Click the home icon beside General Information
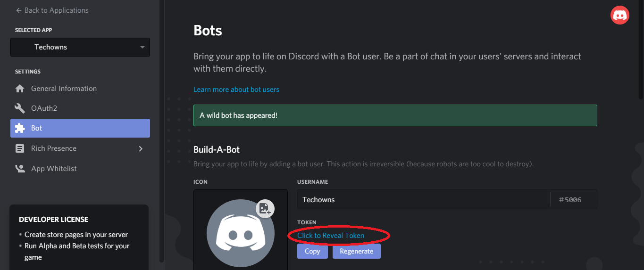 (x=20, y=89)
